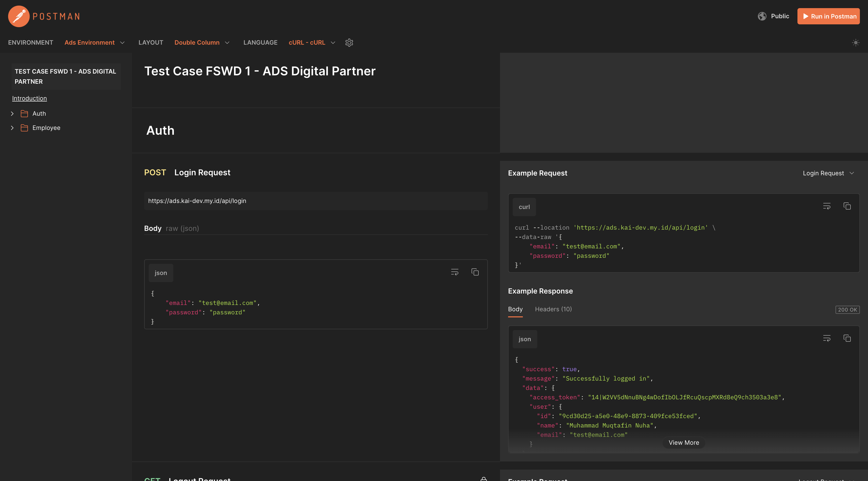Click the 200 OK status badge
Image resolution: width=868 pixels, height=481 pixels.
[847, 310]
